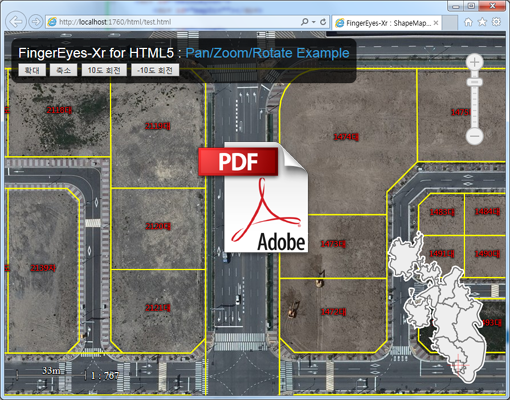This screenshot has height=400, width=510.
Task: Select the FingerEyes-Xr : ShapeMap tab
Action: (388, 23)
